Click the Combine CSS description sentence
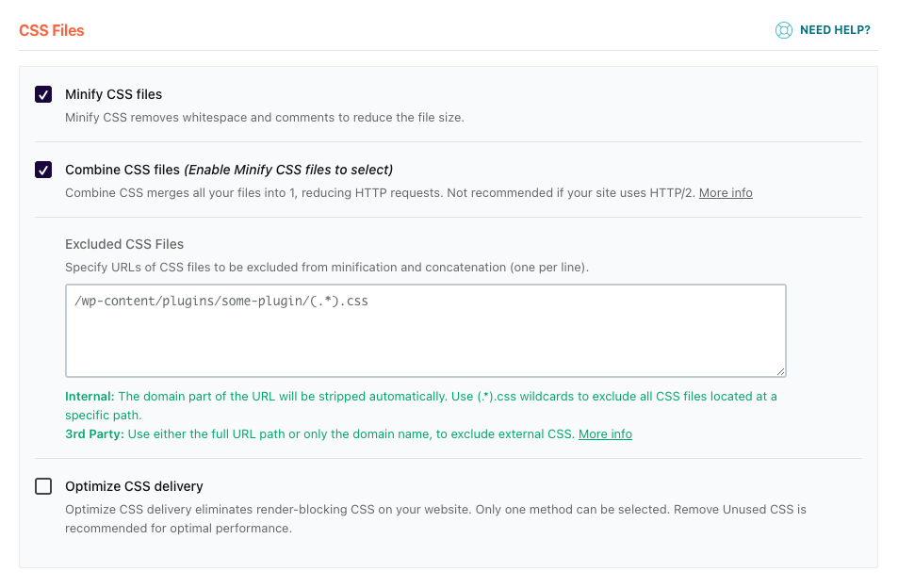 pyautogui.click(x=381, y=193)
